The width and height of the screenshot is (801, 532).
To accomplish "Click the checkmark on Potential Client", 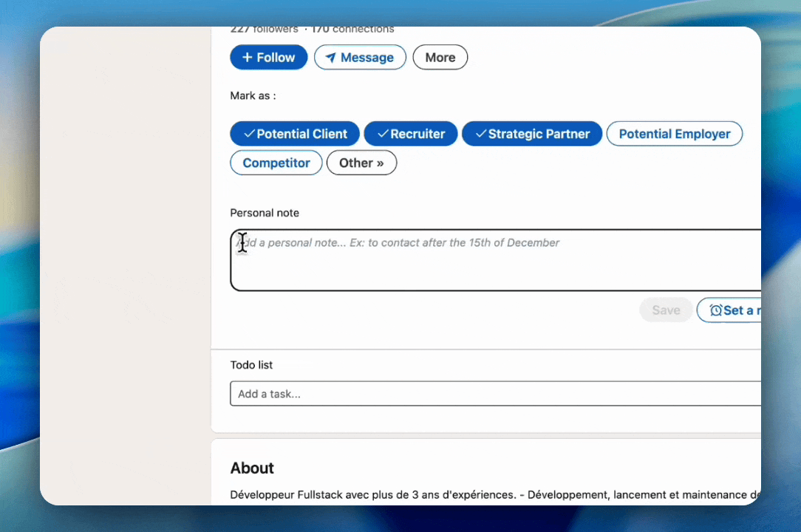I will coord(248,134).
